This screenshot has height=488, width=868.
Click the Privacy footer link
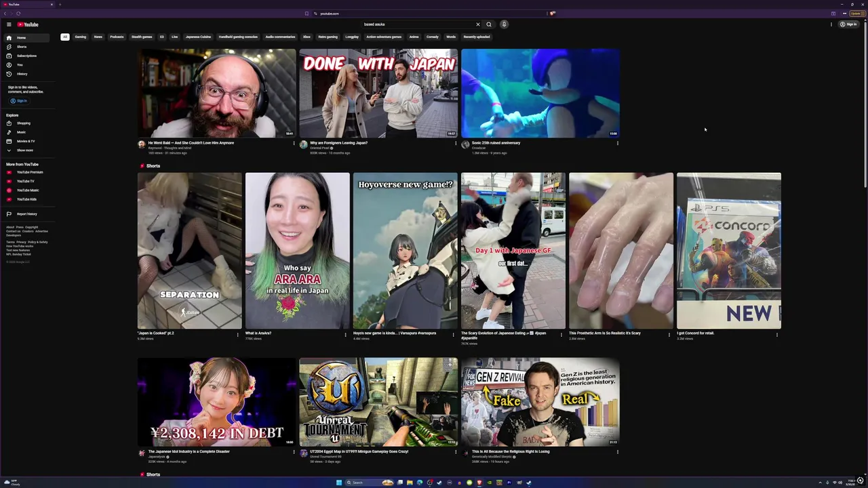pyautogui.click(x=21, y=242)
